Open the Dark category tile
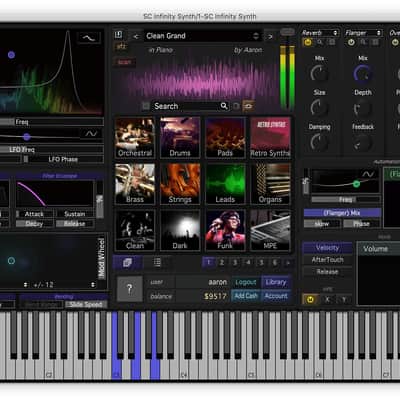This screenshot has height=400, width=400. (180, 230)
